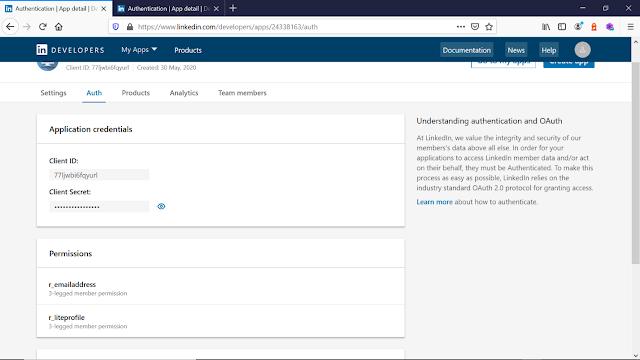
Task: Go to the browser home page icon
Action: coord(59,27)
